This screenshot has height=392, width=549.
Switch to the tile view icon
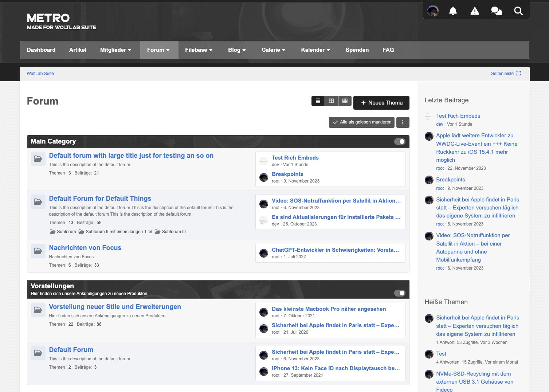tap(332, 101)
